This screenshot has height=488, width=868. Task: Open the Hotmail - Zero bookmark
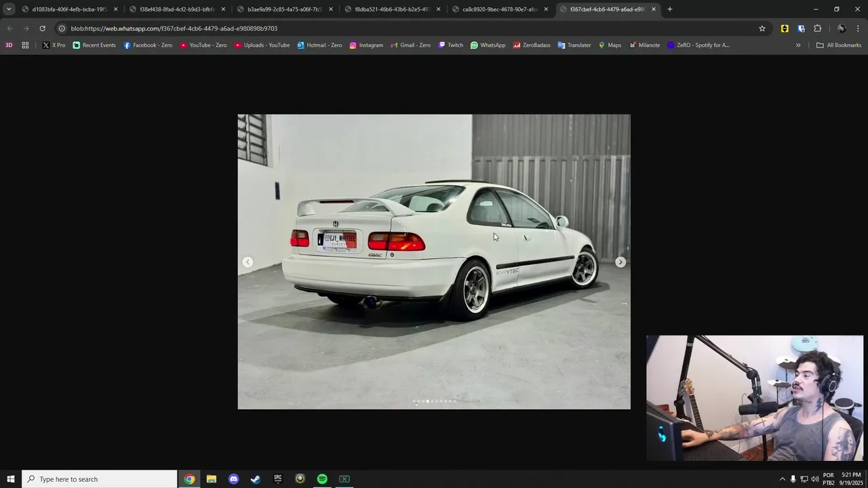(x=319, y=45)
